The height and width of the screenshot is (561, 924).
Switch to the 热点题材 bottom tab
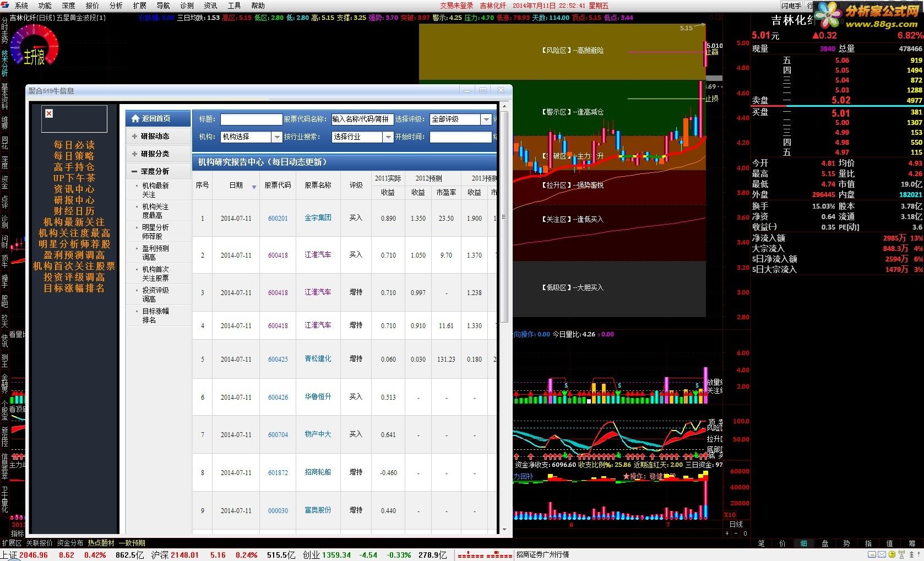click(x=101, y=543)
